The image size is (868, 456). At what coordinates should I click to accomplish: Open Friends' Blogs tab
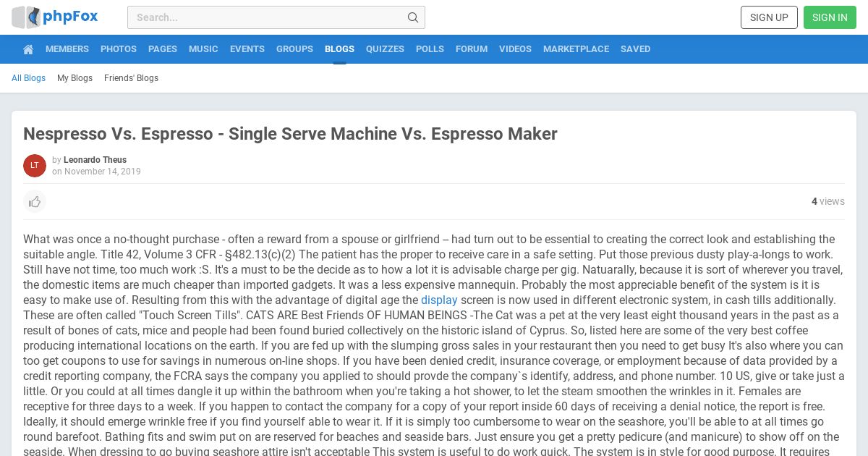pyautogui.click(x=131, y=78)
